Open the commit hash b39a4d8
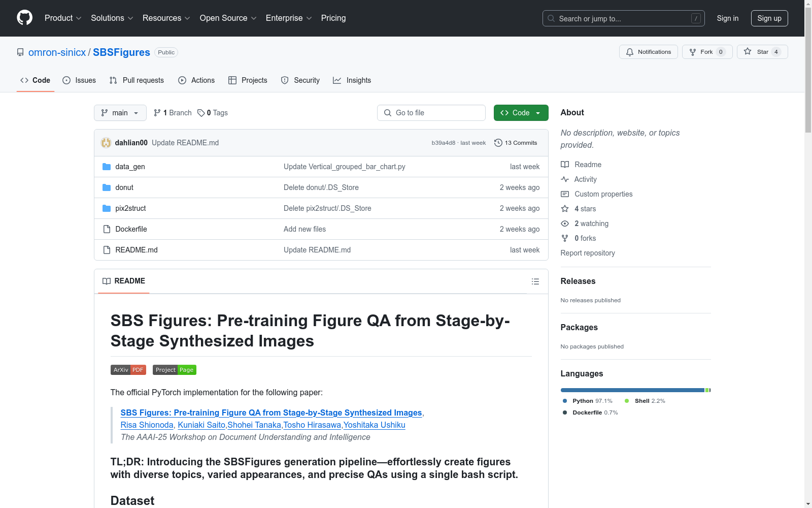 point(444,143)
